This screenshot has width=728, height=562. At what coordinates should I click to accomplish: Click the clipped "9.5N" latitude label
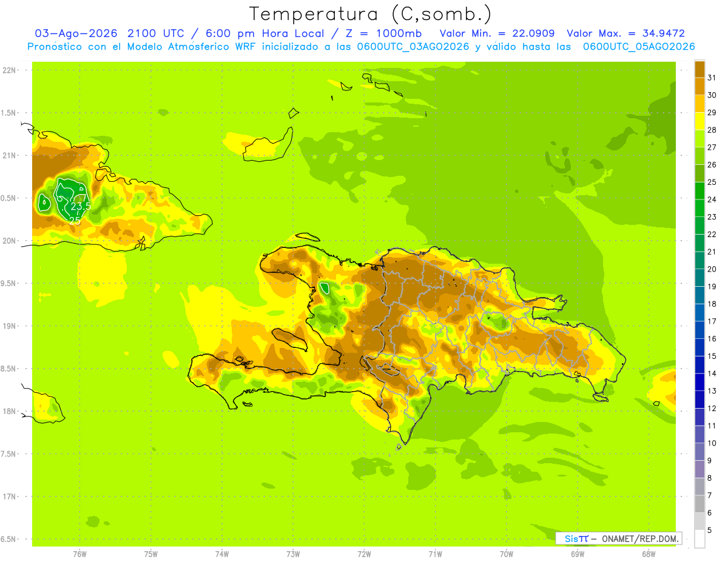8,283
